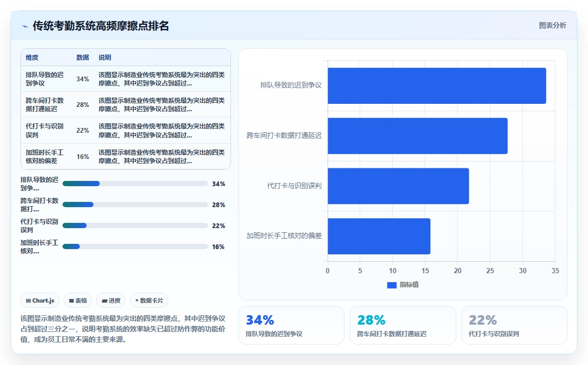Click the 加班时长手工核对的偏差 chart bar
Viewport: 588px width, 365px height.
(x=379, y=237)
